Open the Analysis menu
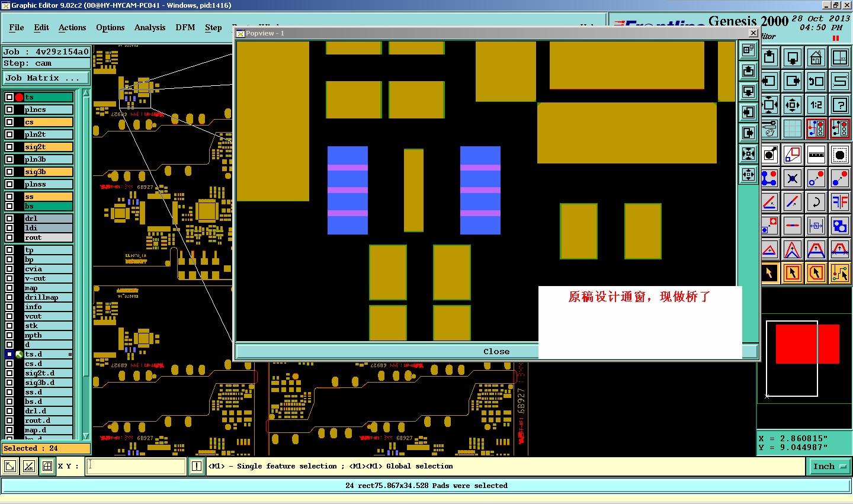853x504 pixels. (x=150, y=27)
